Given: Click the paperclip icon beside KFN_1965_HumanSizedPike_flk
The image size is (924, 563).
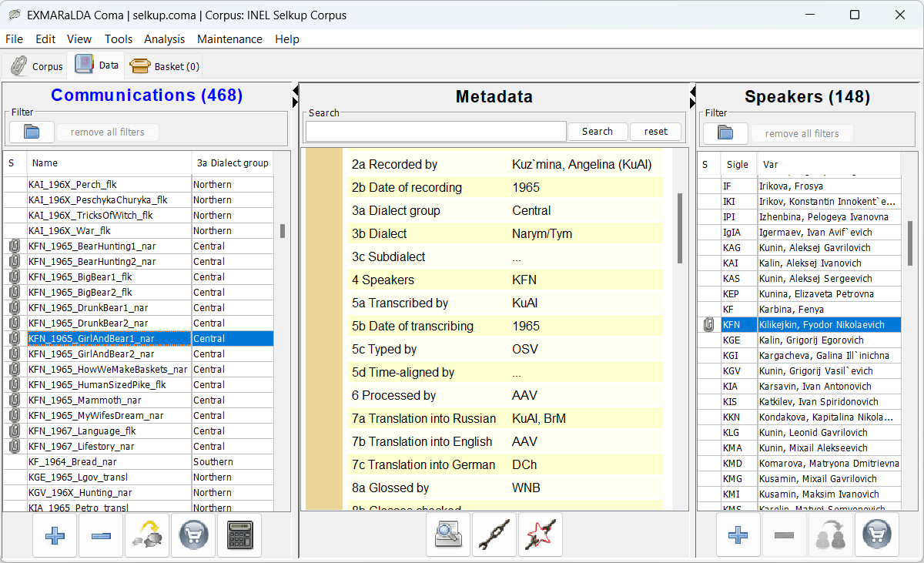Looking at the screenshot, I should [x=15, y=385].
